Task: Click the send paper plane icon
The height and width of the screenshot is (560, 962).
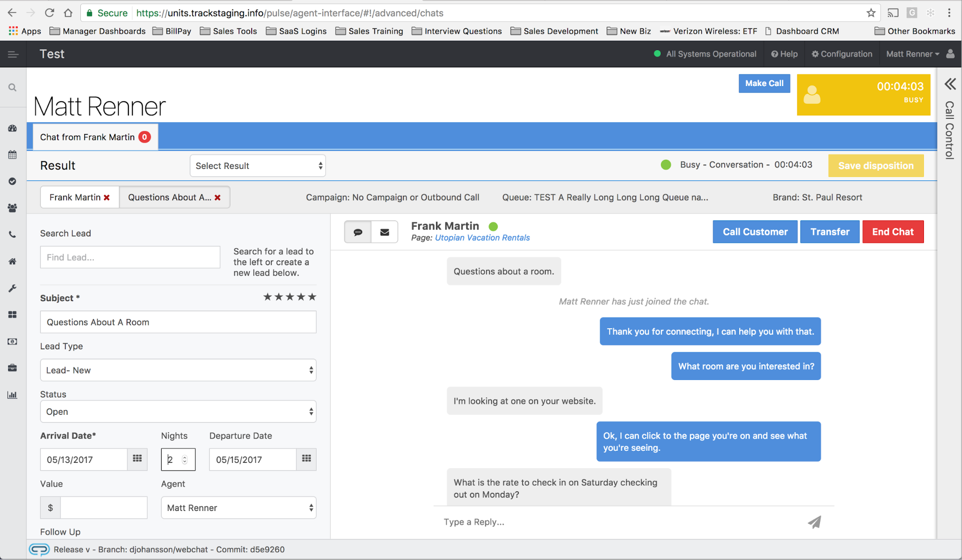Action: coord(814,522)
